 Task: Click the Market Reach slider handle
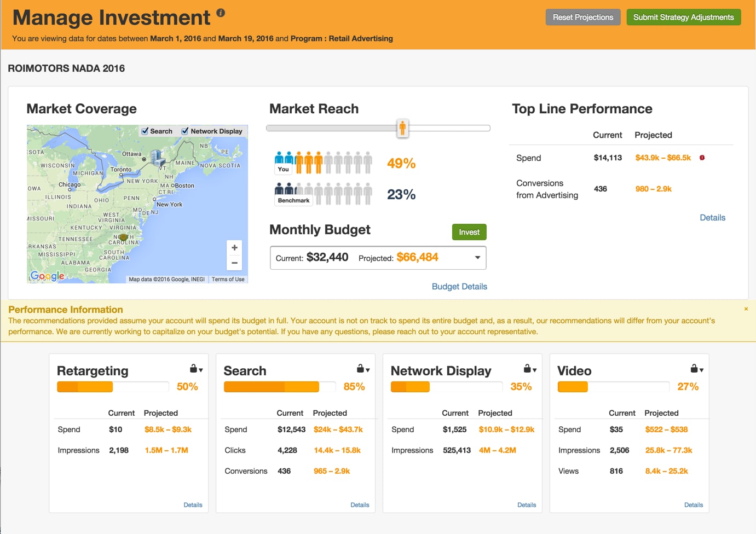click(402, 128)
